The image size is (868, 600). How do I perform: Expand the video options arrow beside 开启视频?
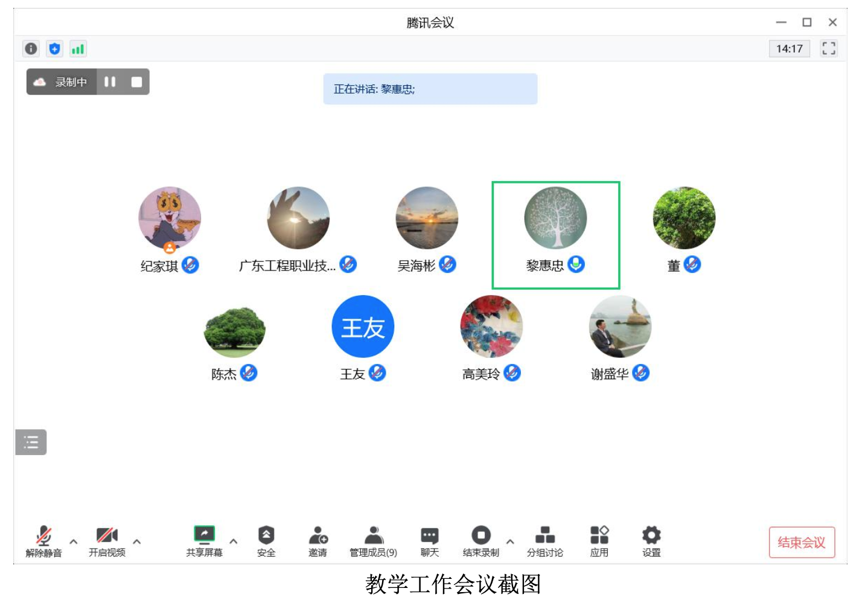click(137, 541)
